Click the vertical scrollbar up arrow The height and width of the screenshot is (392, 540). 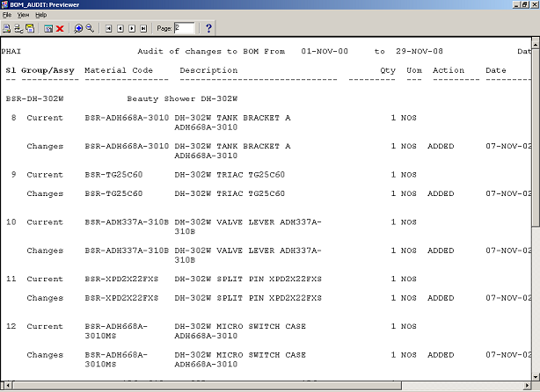(x=535, y=43)
